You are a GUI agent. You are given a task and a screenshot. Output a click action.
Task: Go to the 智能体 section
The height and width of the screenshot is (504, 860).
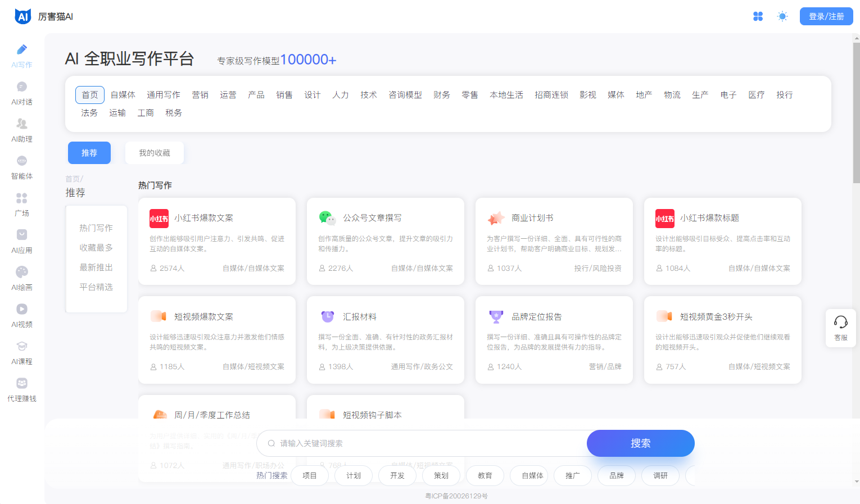coord(22,167)
